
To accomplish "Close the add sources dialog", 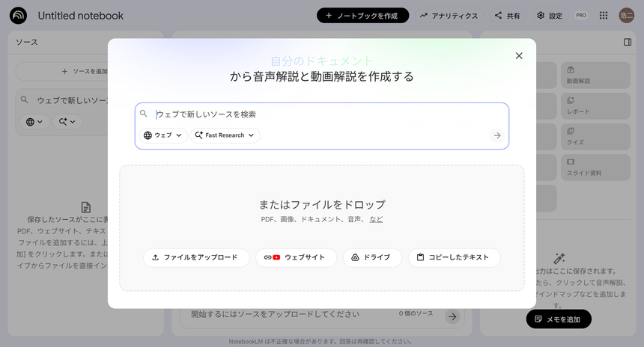I will [519, 56].
